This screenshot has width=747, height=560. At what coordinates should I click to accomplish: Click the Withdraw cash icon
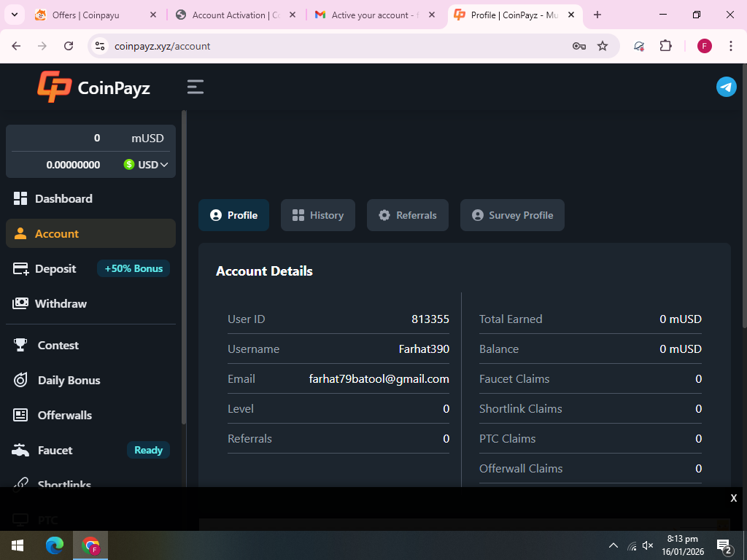pos(20,303)
